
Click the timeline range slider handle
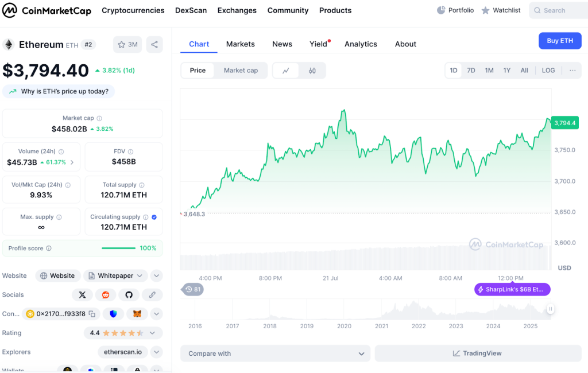[550, 309]
